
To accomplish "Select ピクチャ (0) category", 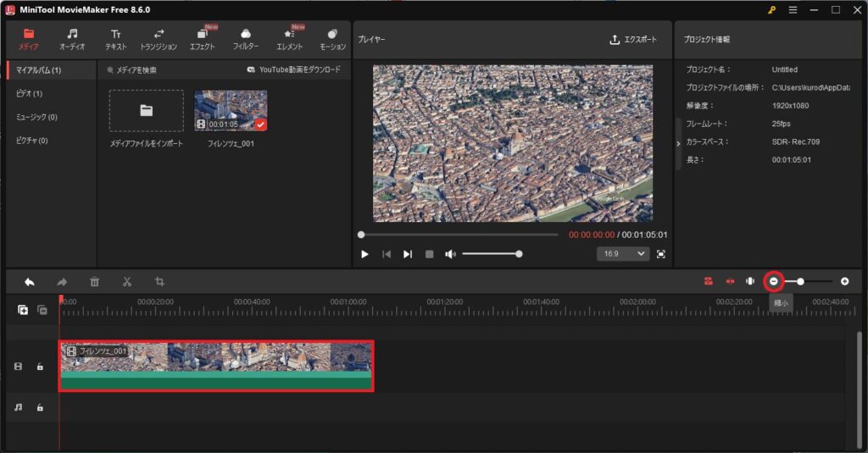I will point(32,141).
